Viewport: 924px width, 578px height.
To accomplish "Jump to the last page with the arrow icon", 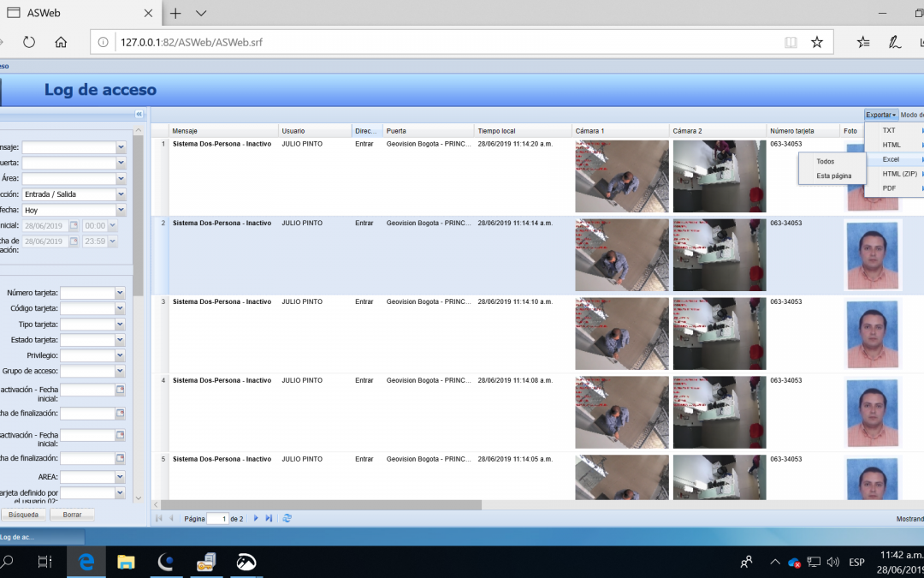I will (x=267, y=518).
